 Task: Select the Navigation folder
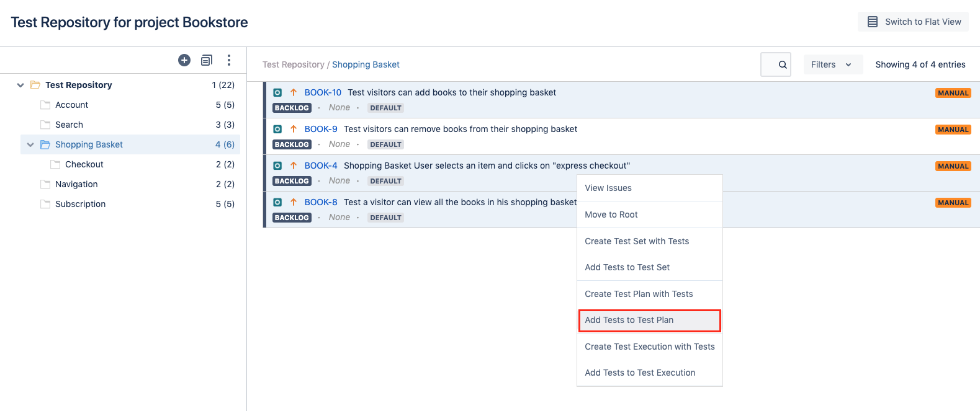click(x=76, y=184)
